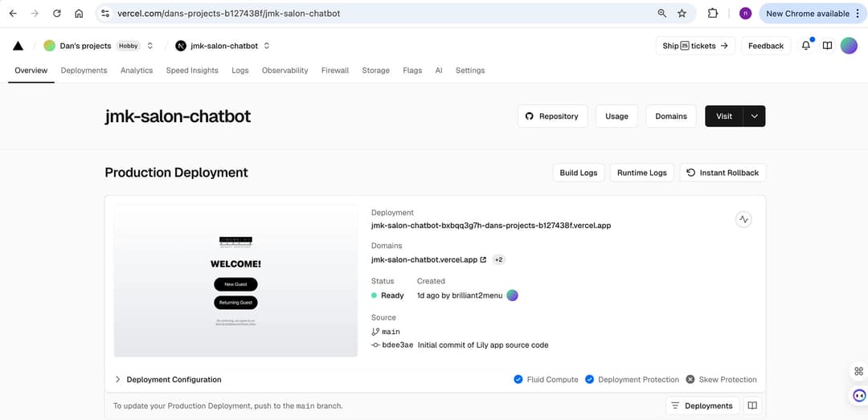Viewport: 868px width, 420px height.
Task: Open the jmk-salon-chatbot.vercel.app domain link
Action: (424, 259)
